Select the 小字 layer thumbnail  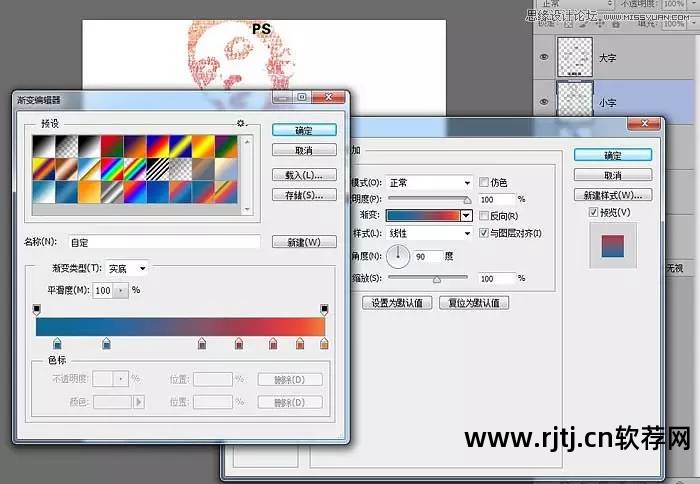[575, 99]
